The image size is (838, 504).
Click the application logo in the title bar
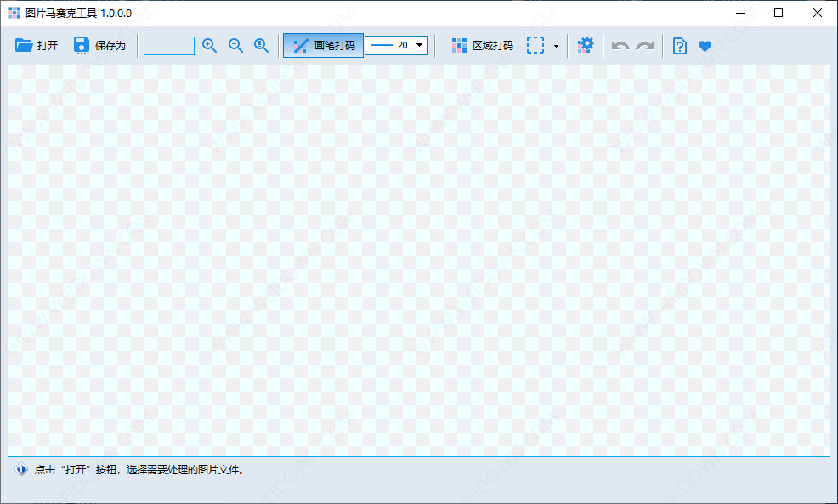click(x=14, y=13)
